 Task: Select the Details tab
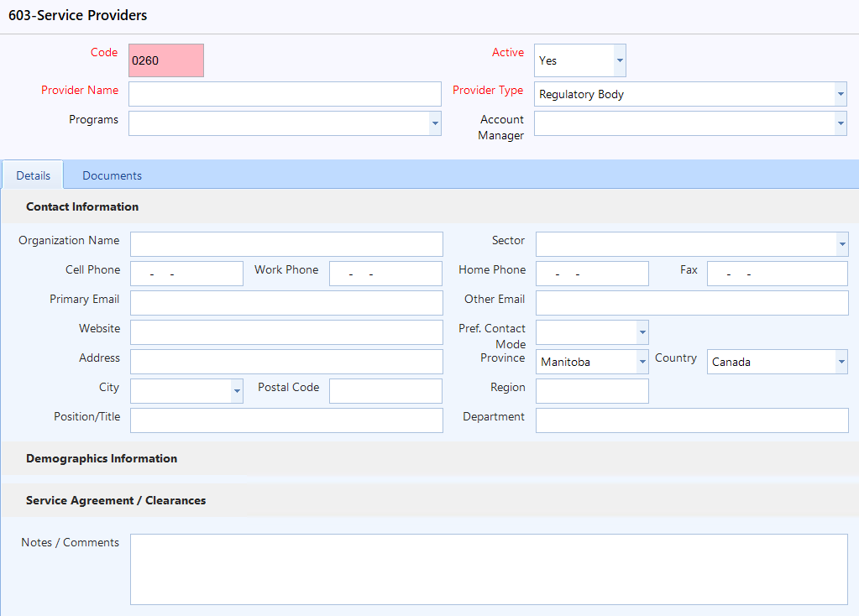pyautogui.click(x=33, y=175)
